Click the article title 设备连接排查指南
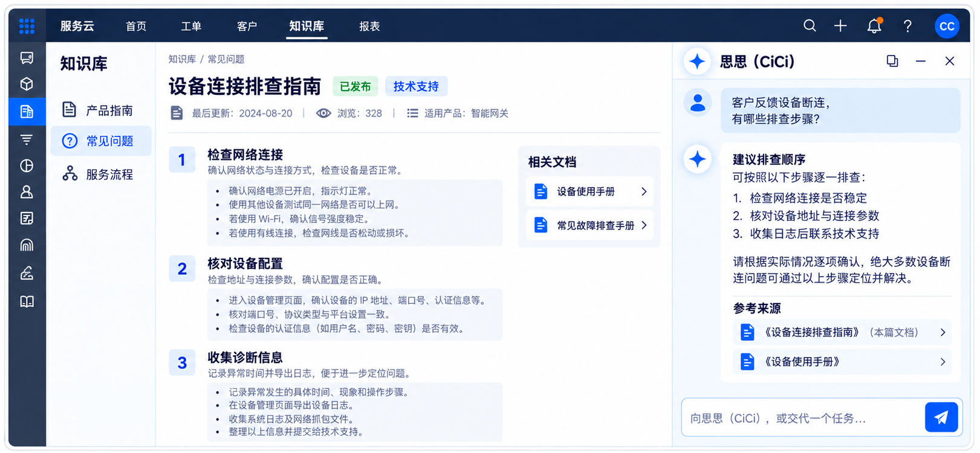980x453 pixels. [x=245, y=86]
